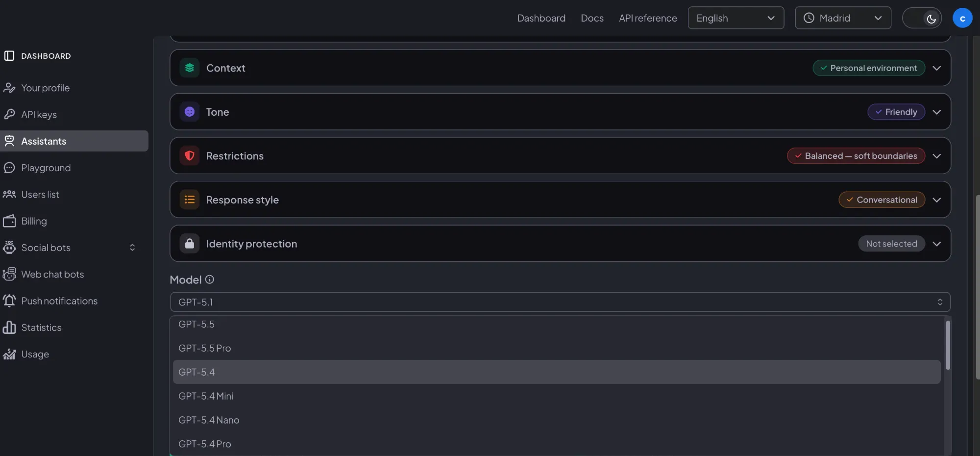Click the Personal environment badge
Image resolution: width=980 pixels, height=456 pixels.
(869, 68)
